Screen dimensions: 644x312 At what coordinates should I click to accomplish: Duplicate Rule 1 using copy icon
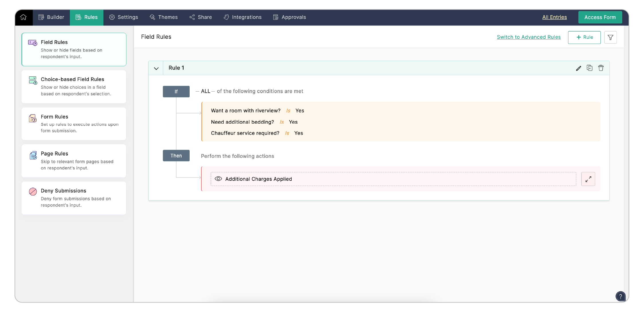590,68
